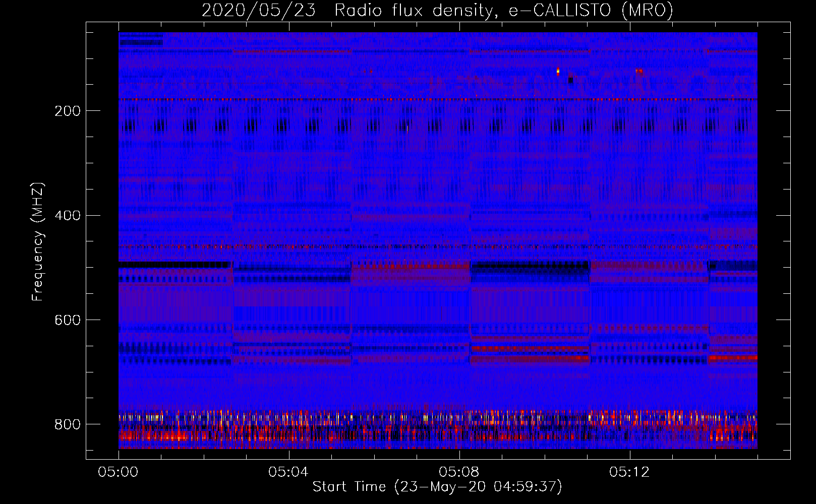Viewport: 816px width, 504px height.
Task: Click the 05:12 time tick label
Action: tap(629, 472)
